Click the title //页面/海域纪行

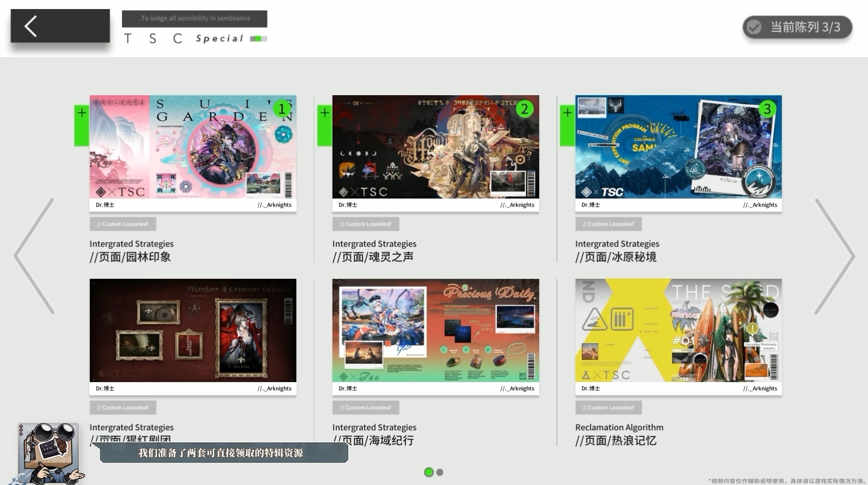(x=373, y=441)
